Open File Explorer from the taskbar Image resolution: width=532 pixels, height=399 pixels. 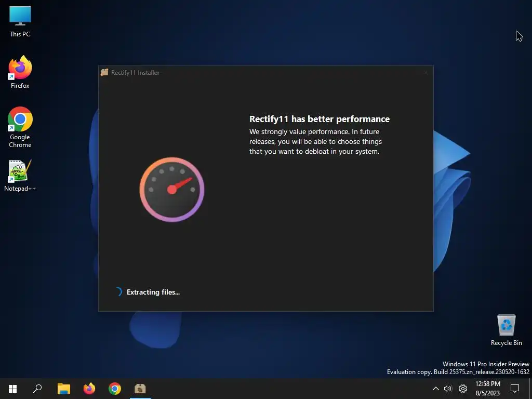point(63,389)
